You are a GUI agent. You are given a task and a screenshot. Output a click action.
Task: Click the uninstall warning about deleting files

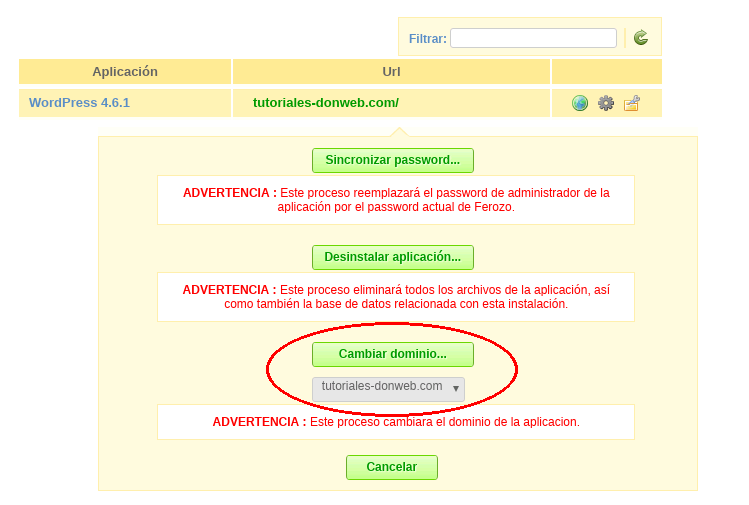(396, 297)
